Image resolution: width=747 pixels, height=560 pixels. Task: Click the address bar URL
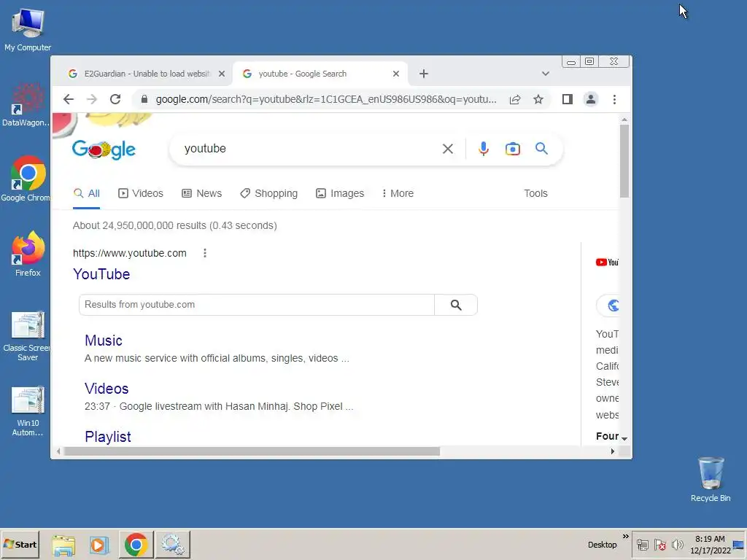tap(326, 99)
